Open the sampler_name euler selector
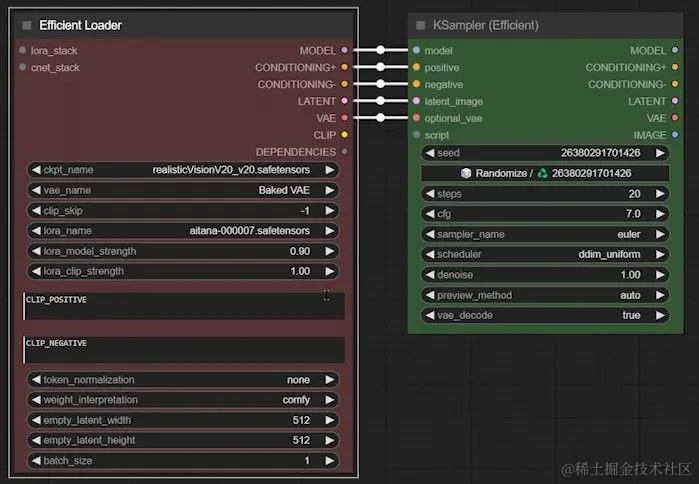 [545, 234]
